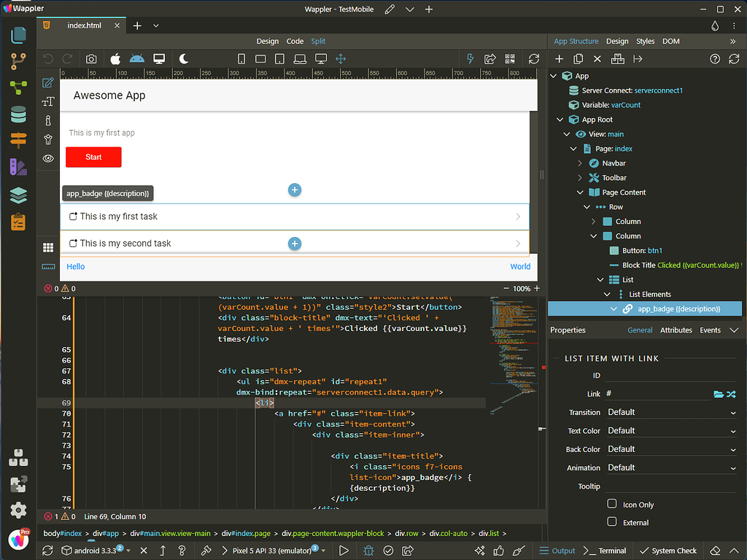Viewport: 747px width, 560px height.
Task: Click the QR code toolbar icon
Action: tap(510, 59)
